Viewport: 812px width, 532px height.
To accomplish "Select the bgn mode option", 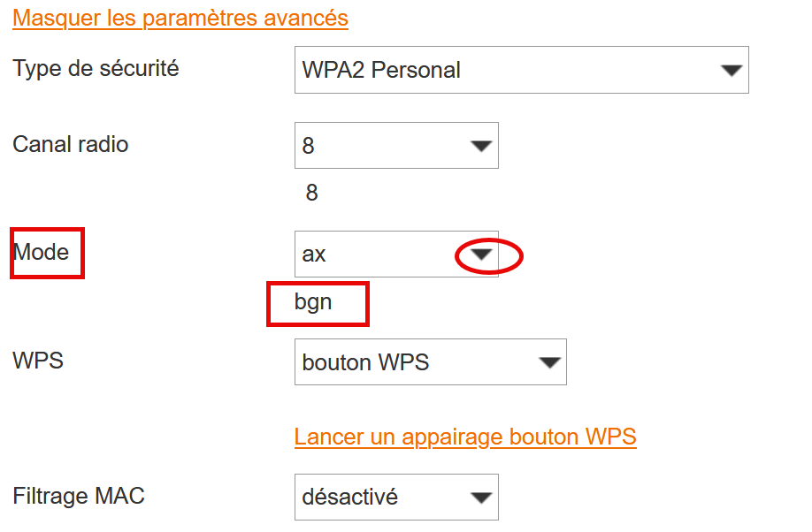I will point(317,303).
